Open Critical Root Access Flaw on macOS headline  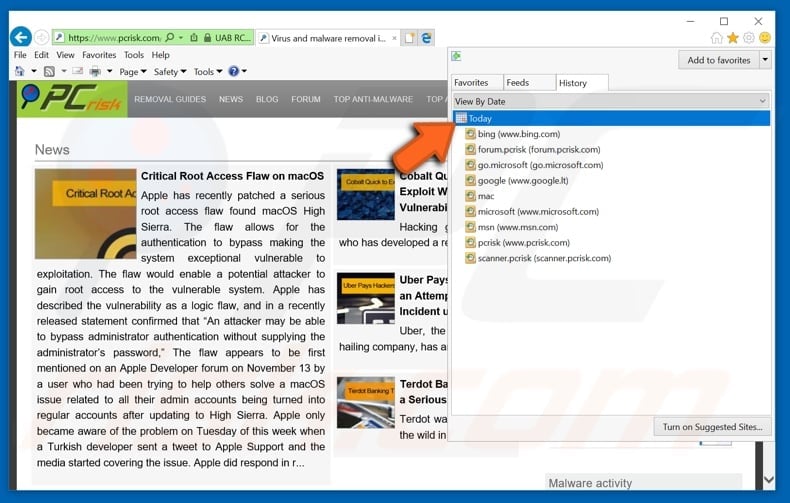[232, 176]
